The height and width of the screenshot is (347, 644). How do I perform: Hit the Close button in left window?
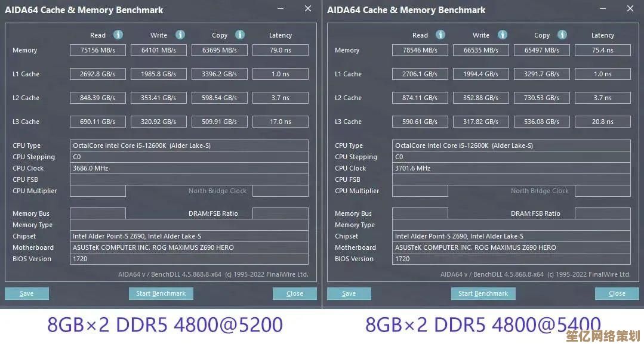(x=294, y=293)
